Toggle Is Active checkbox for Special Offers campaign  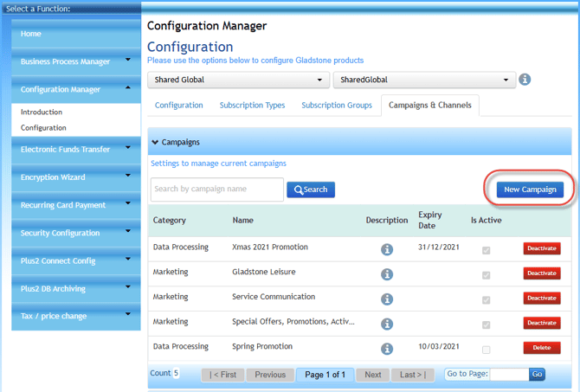(x=486, y=325)
